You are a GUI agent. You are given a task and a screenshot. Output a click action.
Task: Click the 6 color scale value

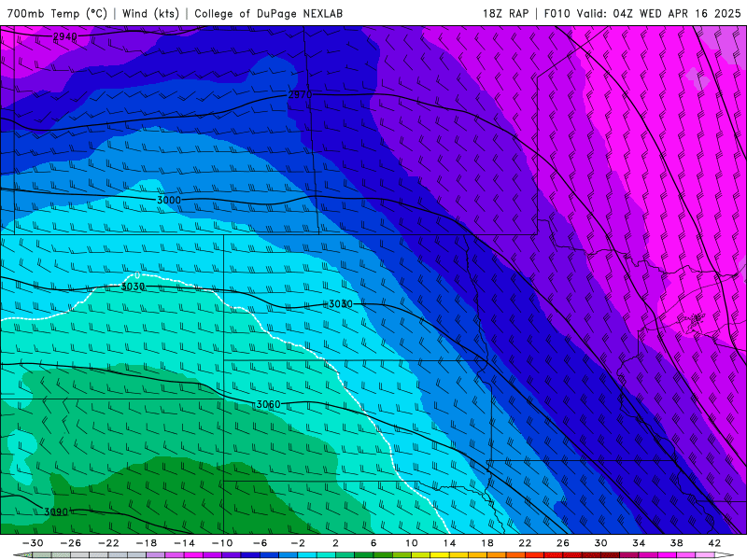373,543
